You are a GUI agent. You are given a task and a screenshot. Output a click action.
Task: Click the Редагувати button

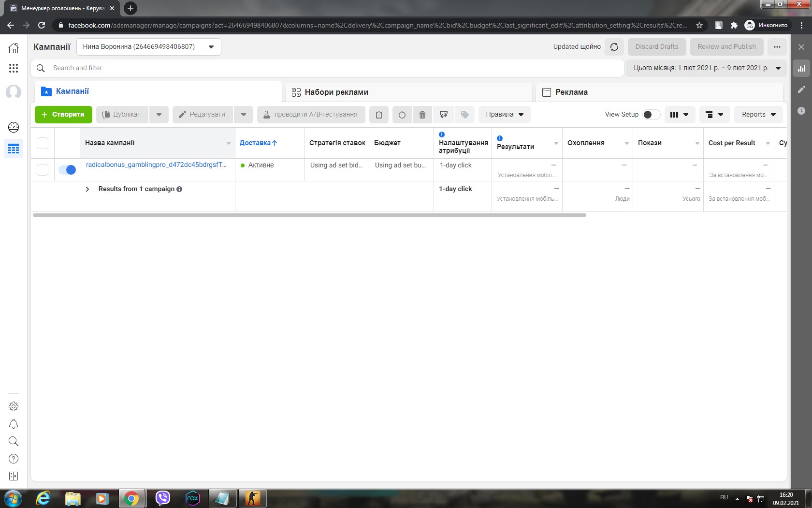pyautogui.click(x=203, y=115)
